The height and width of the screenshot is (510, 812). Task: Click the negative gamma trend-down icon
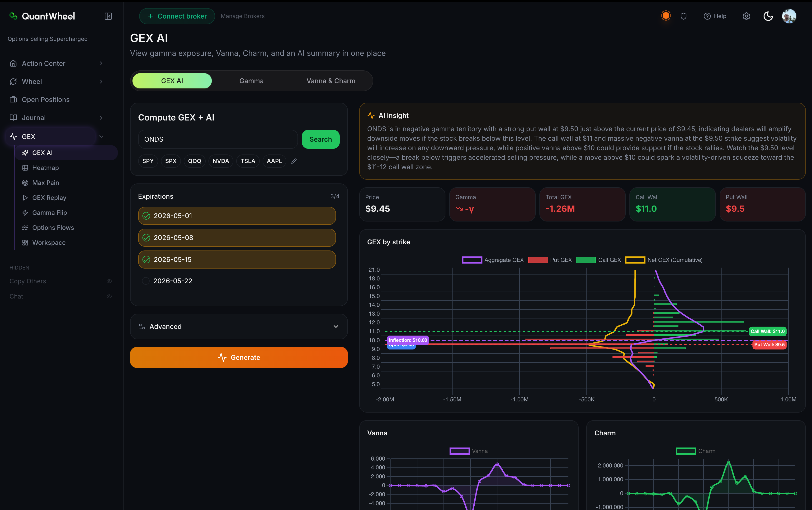(459, 209)
